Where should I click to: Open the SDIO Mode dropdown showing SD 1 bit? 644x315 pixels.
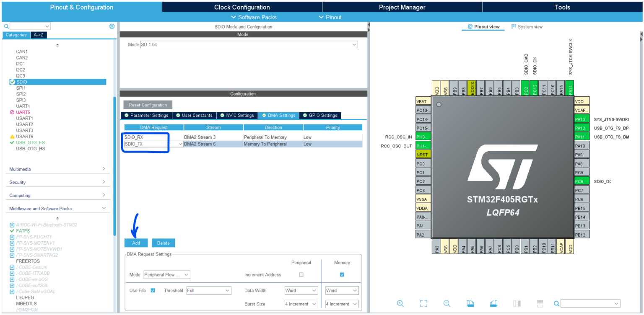(354, 44)
